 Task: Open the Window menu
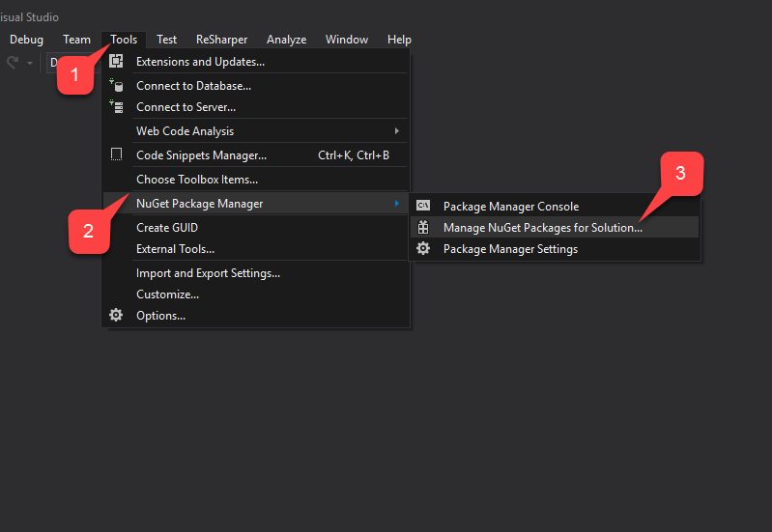click(x=347, y=40)
